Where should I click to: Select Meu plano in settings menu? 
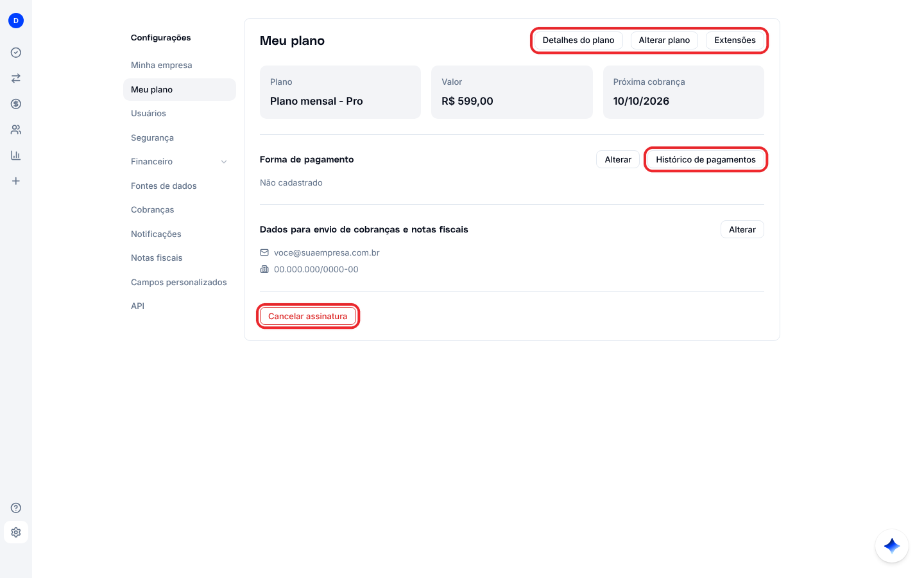[x=180, y=89]
